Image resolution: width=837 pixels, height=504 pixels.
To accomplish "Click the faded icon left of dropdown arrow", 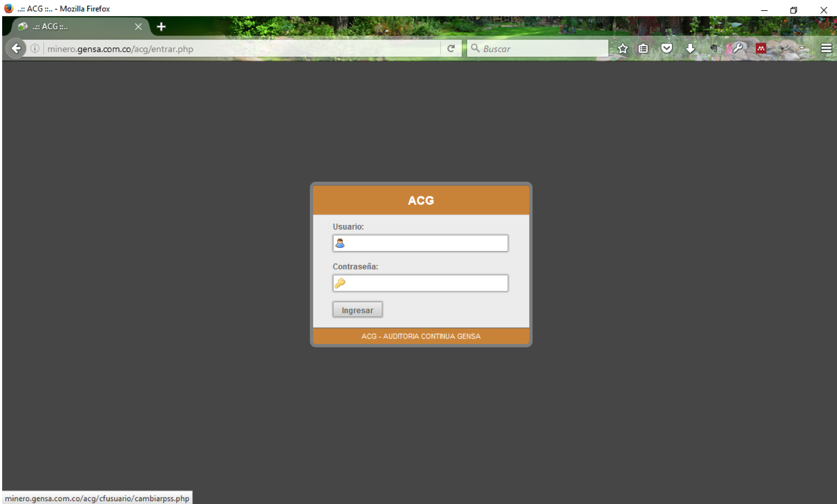I will pos(785,49).
